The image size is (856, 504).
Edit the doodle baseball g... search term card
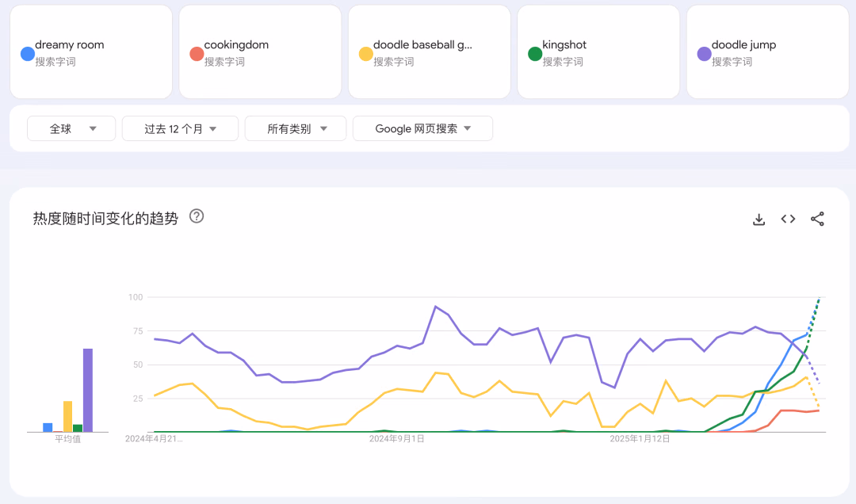tap(430, 52)
